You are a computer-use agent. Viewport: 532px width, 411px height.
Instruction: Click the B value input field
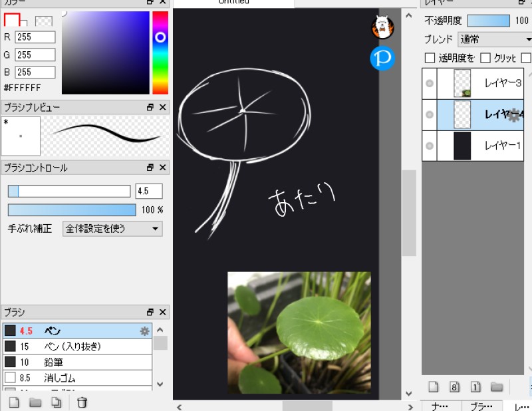pyautogui.click(x=35, y=72)
